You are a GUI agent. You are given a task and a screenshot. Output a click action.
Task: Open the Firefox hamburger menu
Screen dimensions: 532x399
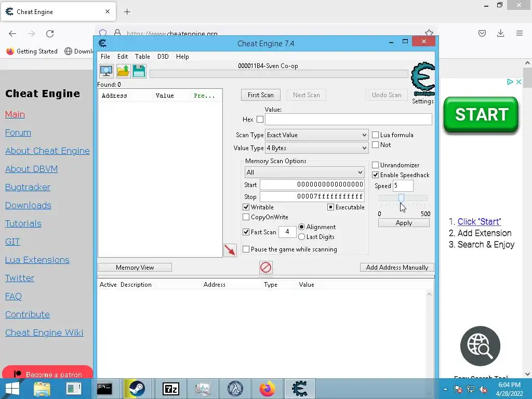click(x=520, y=33)
